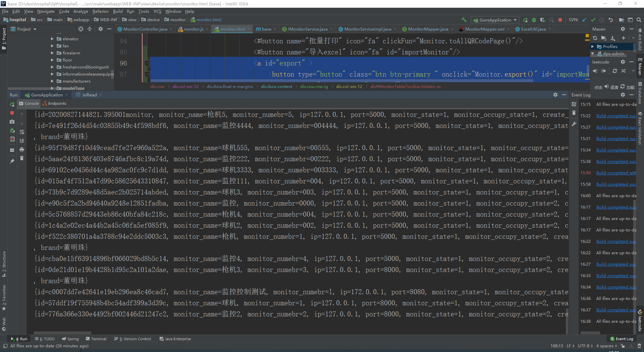Open the 15:22 Build completed link
The width and height of the screenshot is (644, 352).
(616, 116)
